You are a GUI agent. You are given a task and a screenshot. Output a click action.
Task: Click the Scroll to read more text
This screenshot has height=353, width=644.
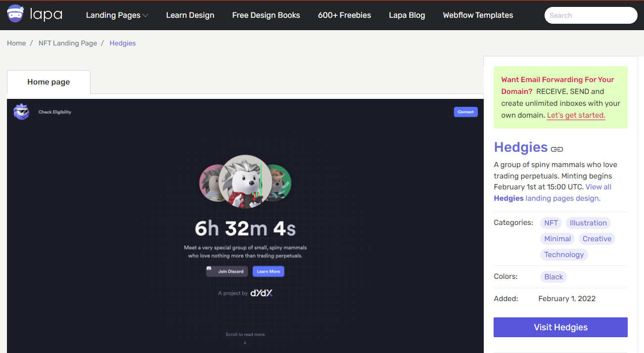click(x=245, y=335)
